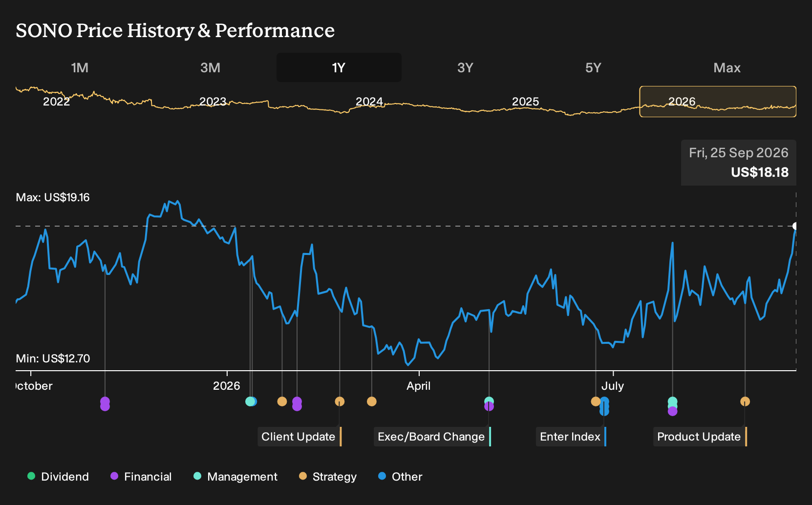Toggle the Other legend filter
Image resolution: width=812 pixels, height=505 pixels.
(400, 477)
